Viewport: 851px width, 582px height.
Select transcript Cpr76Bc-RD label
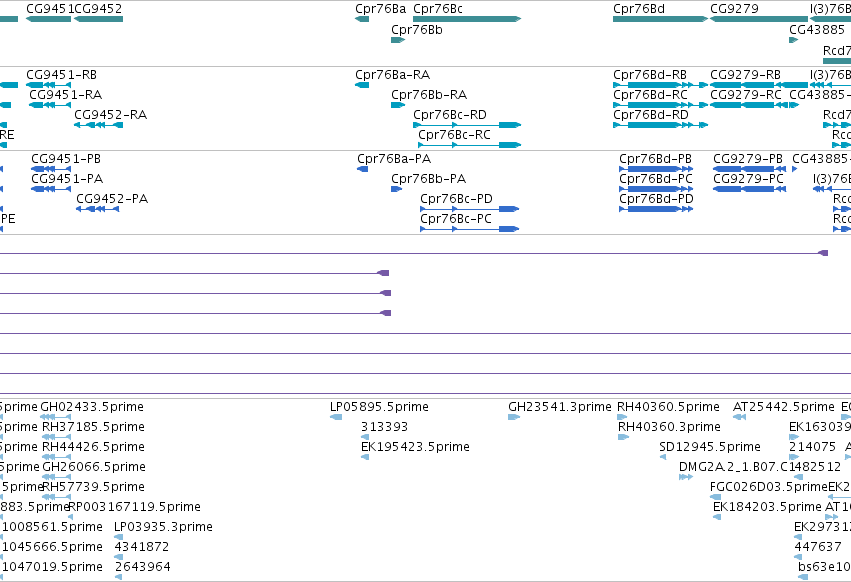point(450,115)
